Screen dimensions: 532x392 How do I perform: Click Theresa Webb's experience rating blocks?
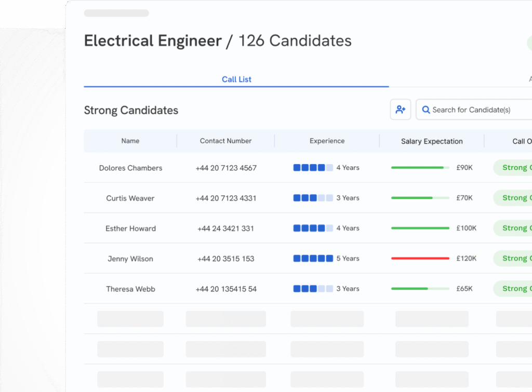313,289
